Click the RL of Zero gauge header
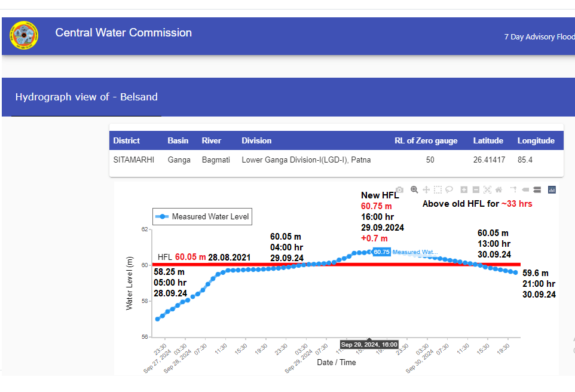Screen dimensions: 575x392 [426, 141]
